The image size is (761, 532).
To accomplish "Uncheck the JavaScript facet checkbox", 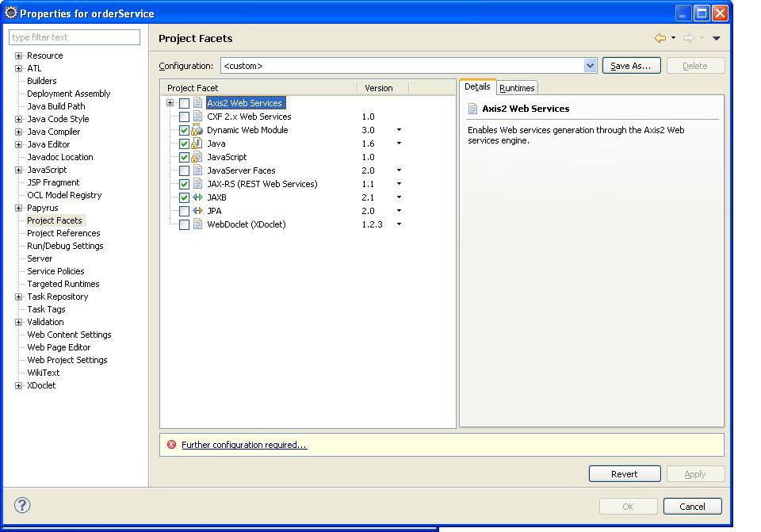I will (x=184, y=157).
